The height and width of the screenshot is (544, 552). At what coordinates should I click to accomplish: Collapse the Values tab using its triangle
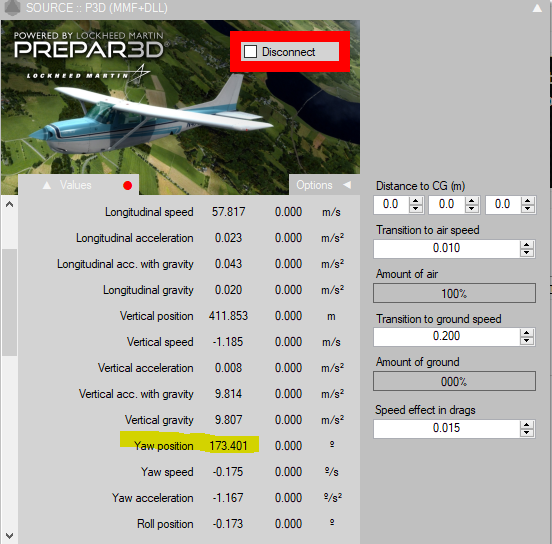47,185
